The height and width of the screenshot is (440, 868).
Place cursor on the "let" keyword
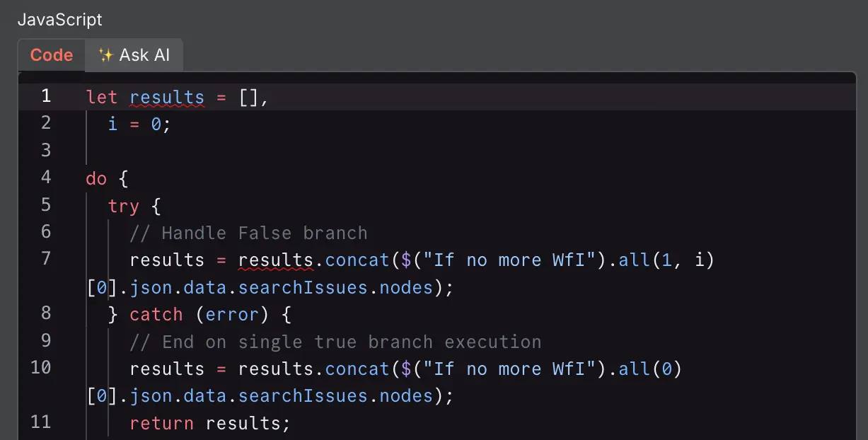coord(101,97)
